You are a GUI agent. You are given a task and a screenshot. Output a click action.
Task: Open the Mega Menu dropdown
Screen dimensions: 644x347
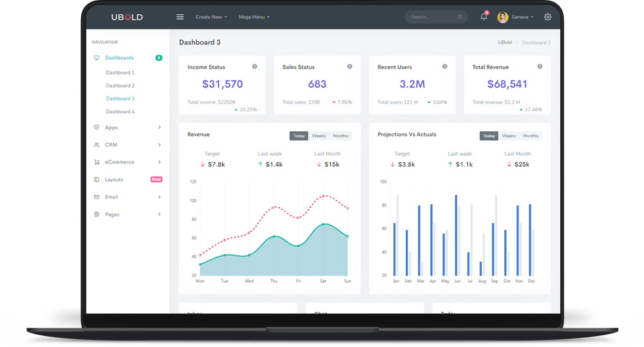point(254,17)
